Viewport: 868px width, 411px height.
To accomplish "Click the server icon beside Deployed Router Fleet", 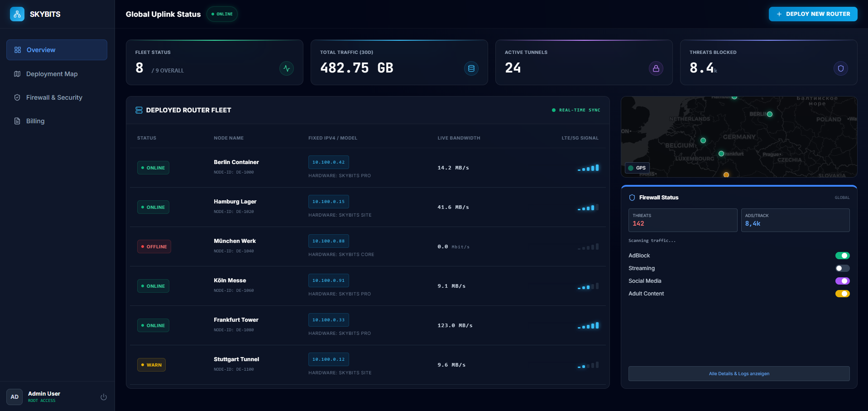I will pos(139,110).
